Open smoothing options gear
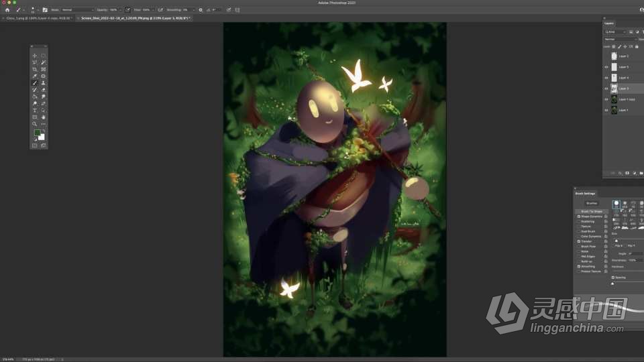The image size is (644, 362). coord(201,10)
